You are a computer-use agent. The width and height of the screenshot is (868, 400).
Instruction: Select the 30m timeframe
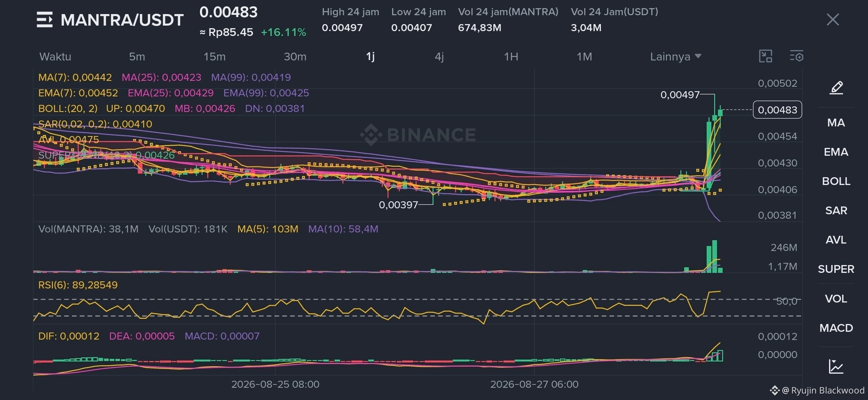coord(295,57)
